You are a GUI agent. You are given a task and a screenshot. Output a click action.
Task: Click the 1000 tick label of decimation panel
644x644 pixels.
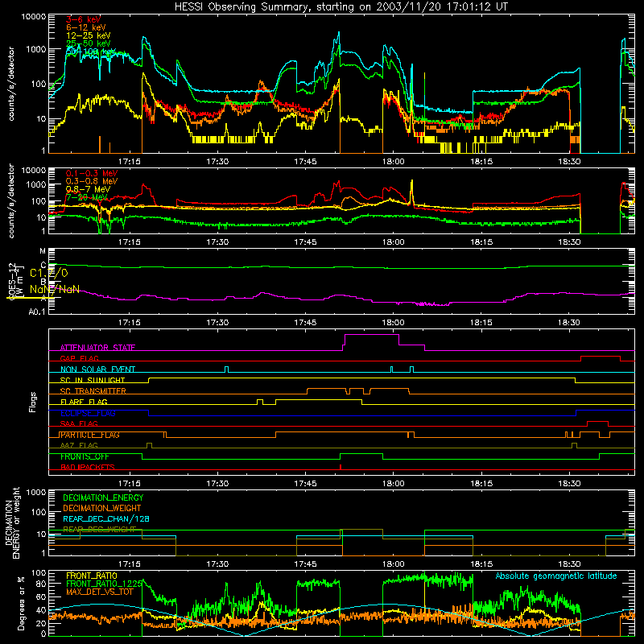pos(36,493)
